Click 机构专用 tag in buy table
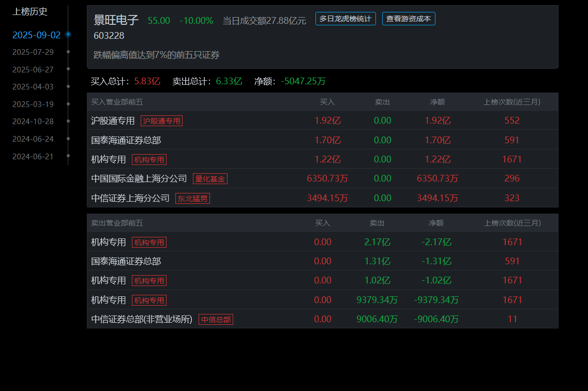The width and height of the screenshot is (588, 391). pos(149,160)
